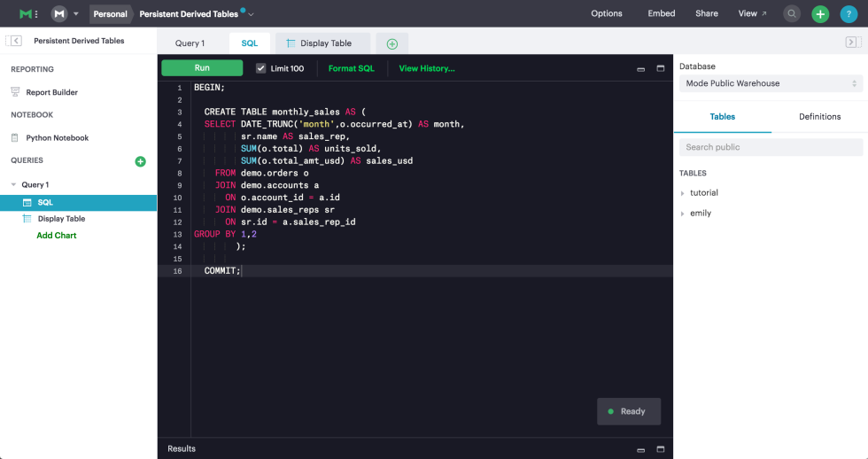The image size is (868, 459).
Task: Open the Mode Public Warehouse database dropdown
Action: click(x=771, y=83)
